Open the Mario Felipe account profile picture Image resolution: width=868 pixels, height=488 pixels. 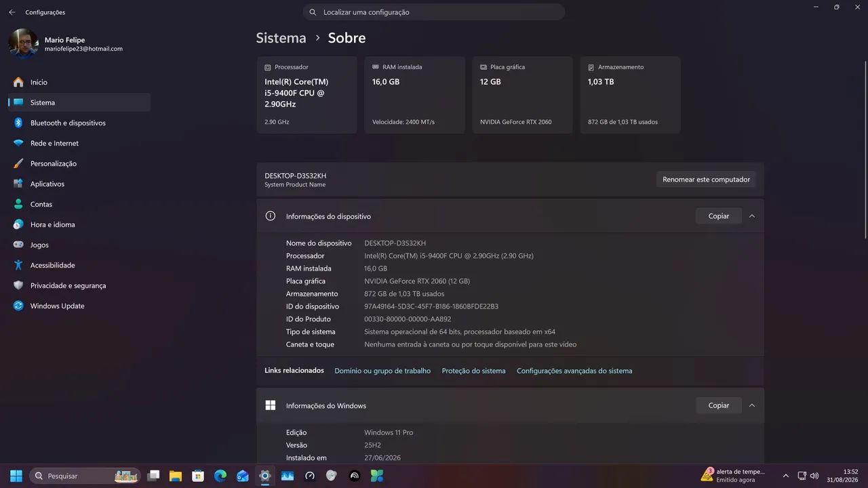pos(24,43)
